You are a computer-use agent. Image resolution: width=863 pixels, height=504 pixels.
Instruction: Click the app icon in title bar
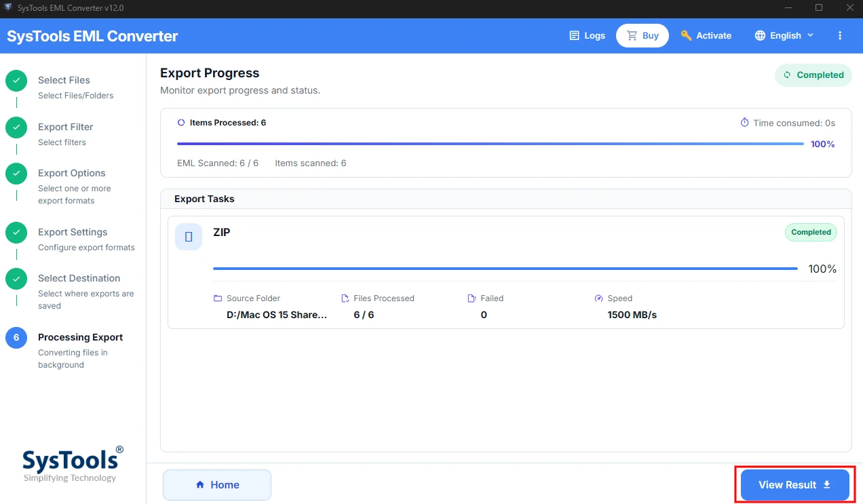point(8,7)
